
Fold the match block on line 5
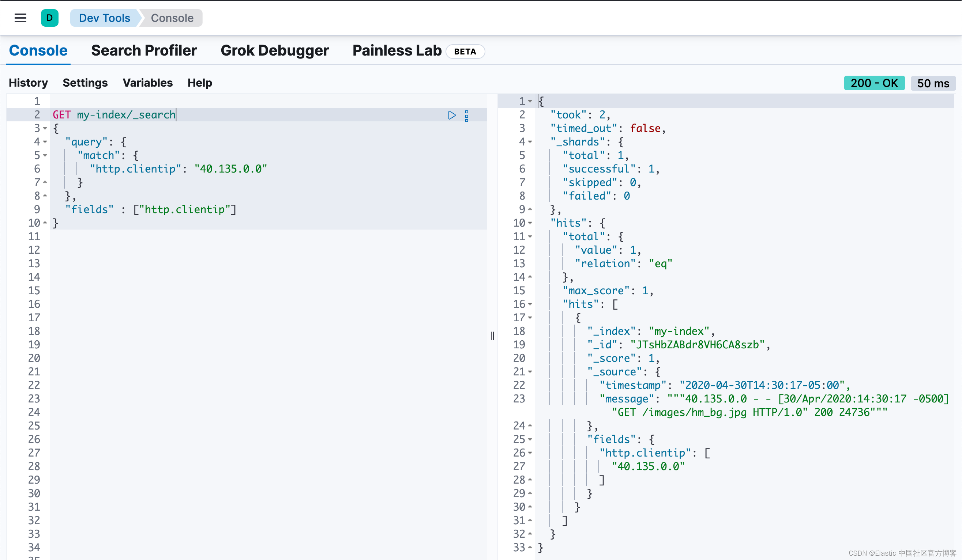[x=45, y=155]
